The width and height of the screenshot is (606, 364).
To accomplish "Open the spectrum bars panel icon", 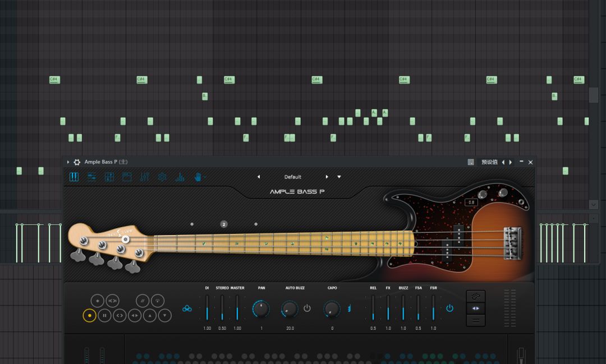I will pos(180,177).
